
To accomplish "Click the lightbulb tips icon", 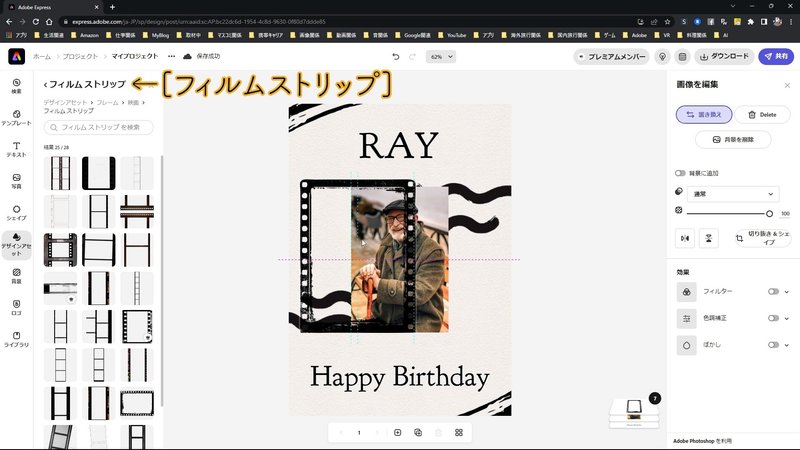I will click(662, 57).
